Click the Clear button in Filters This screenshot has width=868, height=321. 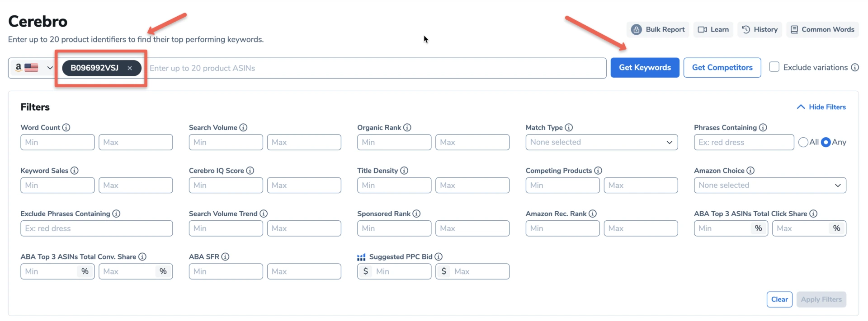tap(779, 299)
